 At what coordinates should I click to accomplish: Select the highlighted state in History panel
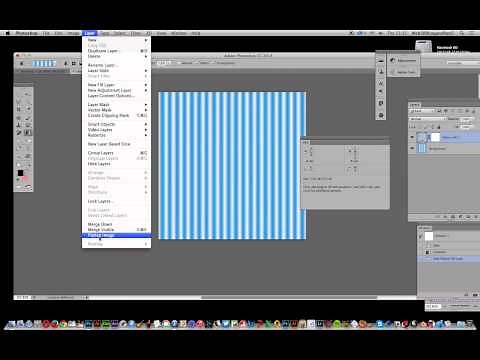point(448,259)
